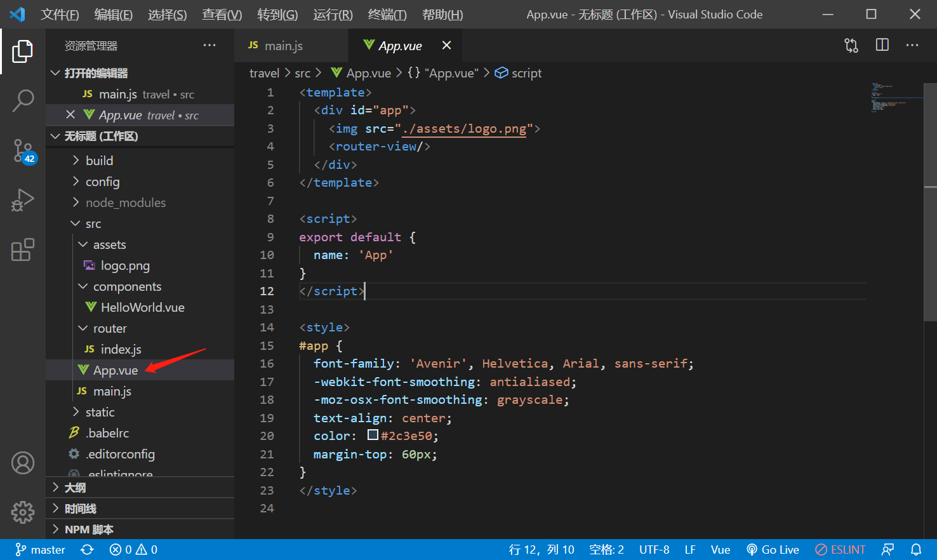Open Explorer panel more actions ellipsis
The width and height of the screenshot is (937, 560).
pyautogui.click(x=209, y=45)
